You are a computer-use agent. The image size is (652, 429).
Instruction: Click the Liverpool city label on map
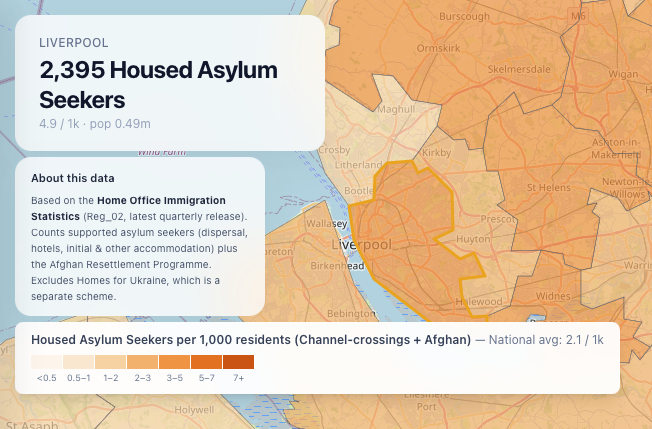click(x=361, y=245)
